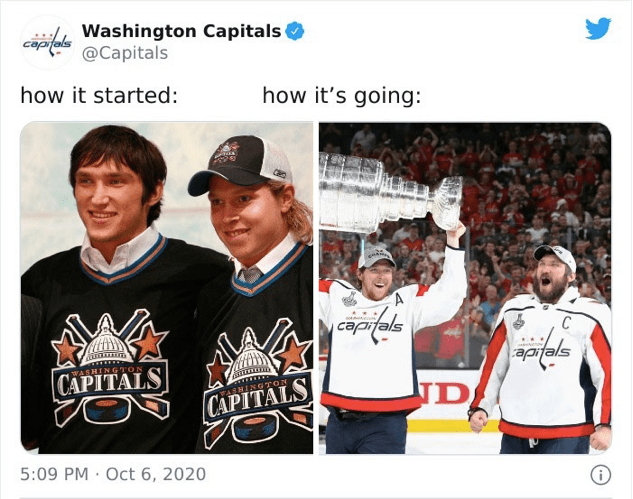Image resolution: width=633 pixels, height=499 pixels.
Task: Click the vintage Capitals logo beside it
Action: [x=258, y=384]
